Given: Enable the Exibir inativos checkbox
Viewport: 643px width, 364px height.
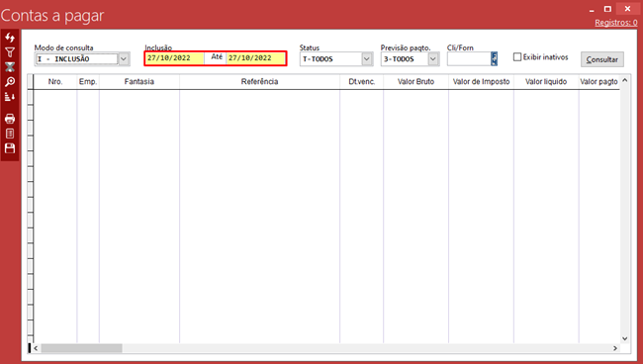Looking at the screenshot, I should point(517,57).
